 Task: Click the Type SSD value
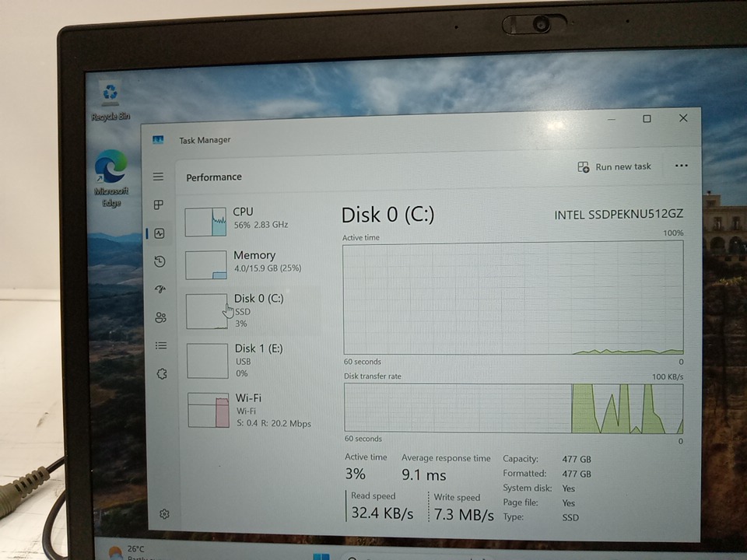(570, 517)
